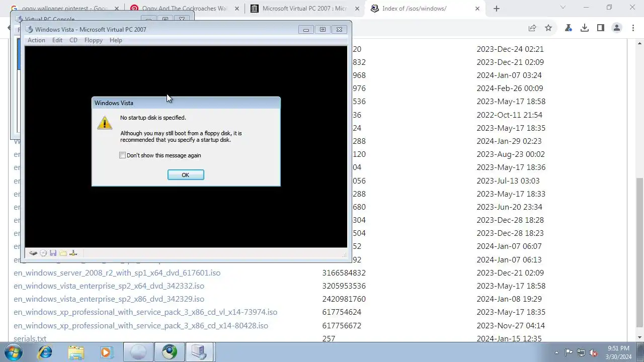
Task: Click the date 2024-Feb-26 00:09
Action: [x=510, y=88]
